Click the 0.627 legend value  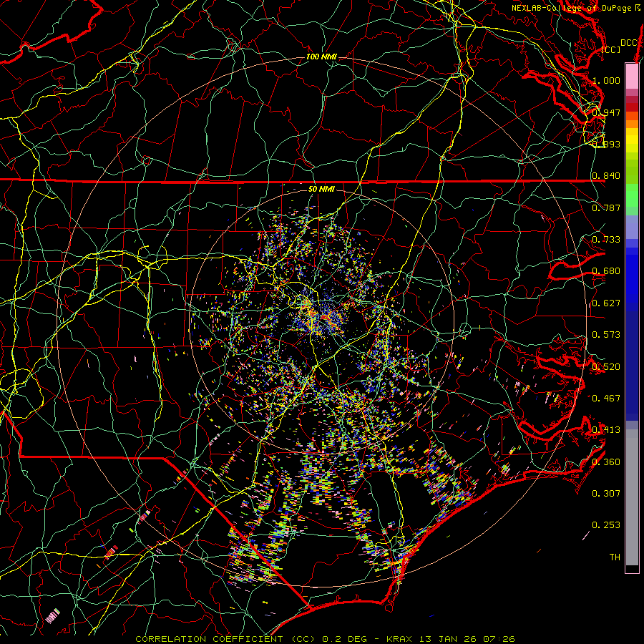(x=606, y=303)
